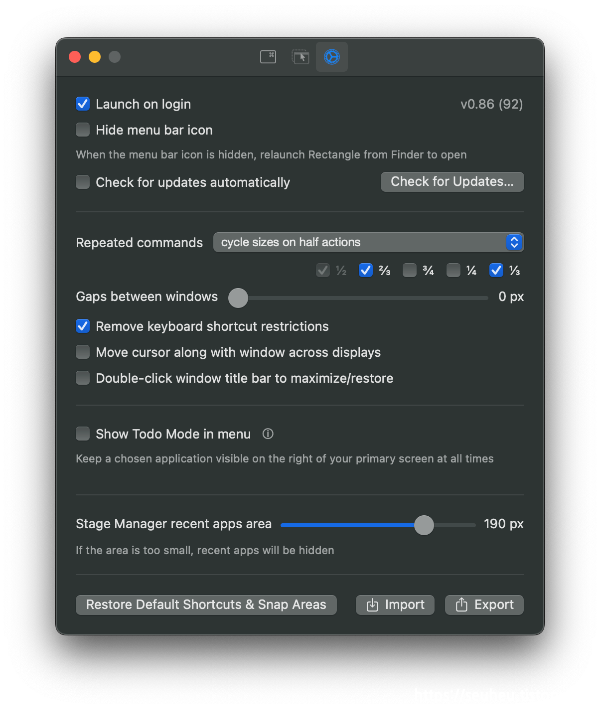Uncheck the one-third size checkbox
Screen dimensions: 600x708
click(x=496, y=270)
